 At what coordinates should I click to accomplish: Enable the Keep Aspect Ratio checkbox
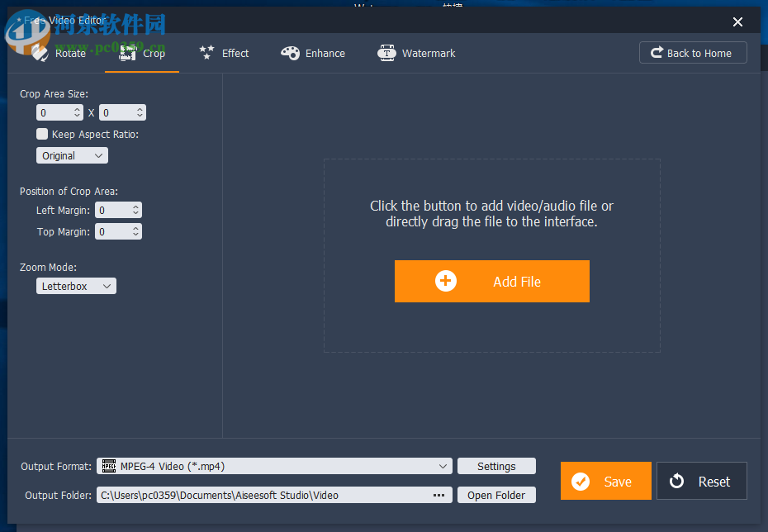pos(42,134)
